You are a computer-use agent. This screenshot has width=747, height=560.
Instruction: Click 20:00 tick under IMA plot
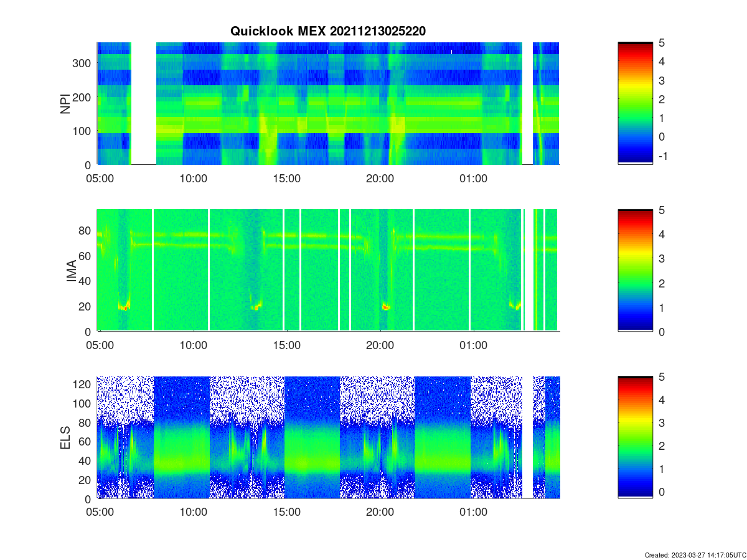380,345
